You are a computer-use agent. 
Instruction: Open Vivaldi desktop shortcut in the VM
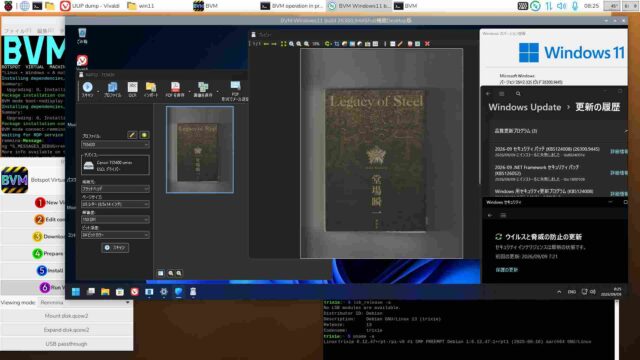(x=82, y=63)
